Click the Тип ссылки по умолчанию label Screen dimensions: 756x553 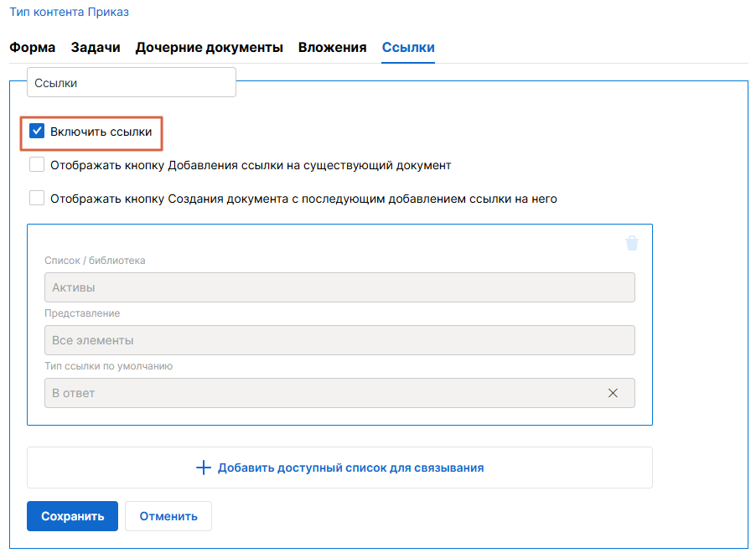108,366
